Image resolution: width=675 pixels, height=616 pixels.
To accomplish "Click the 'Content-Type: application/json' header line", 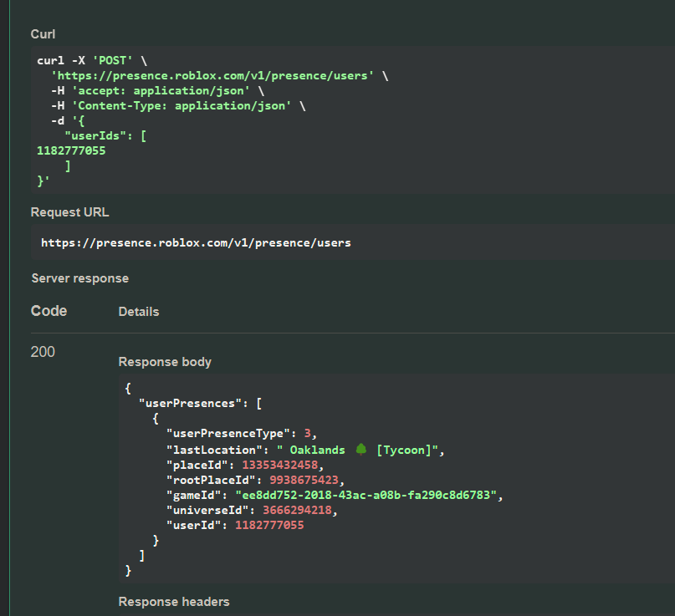I will click(x=178, y=106).
